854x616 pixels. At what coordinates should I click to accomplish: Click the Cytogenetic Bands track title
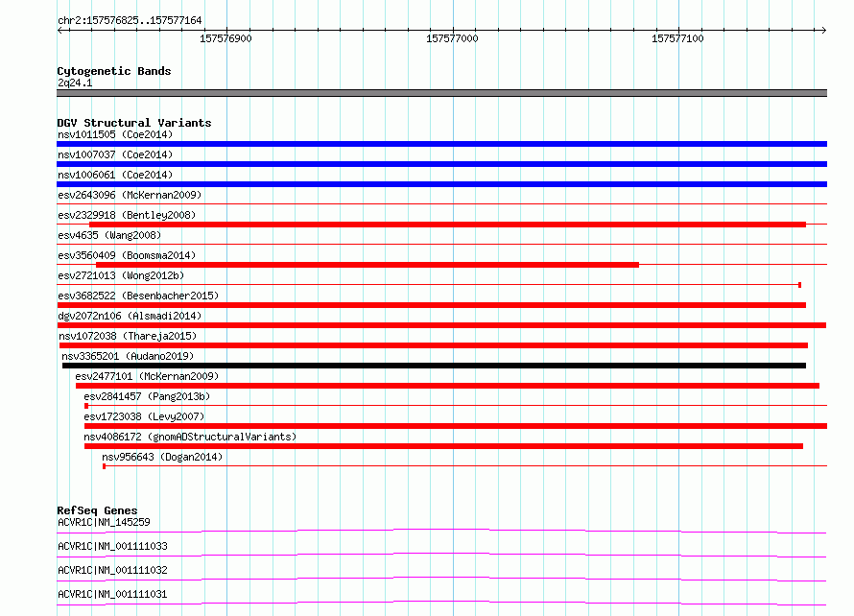114,71
